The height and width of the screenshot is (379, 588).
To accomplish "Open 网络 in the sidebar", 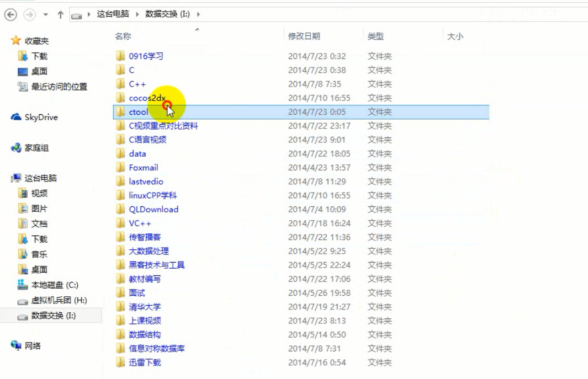I will (x=33, y=346).
